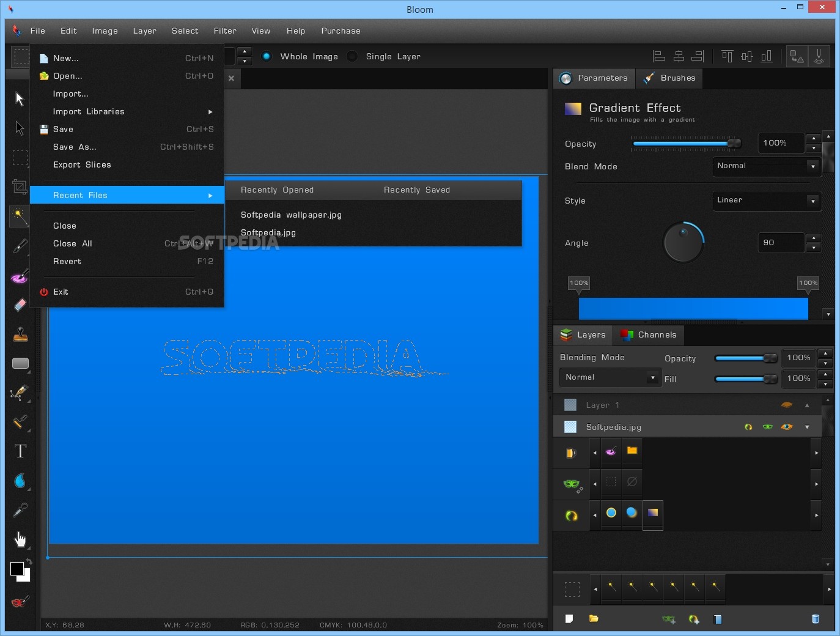Toggle effects icon on Softpedia.jpg layer
Screen dimensions: 840x636
pyautogui.click(x=748, y=427)
